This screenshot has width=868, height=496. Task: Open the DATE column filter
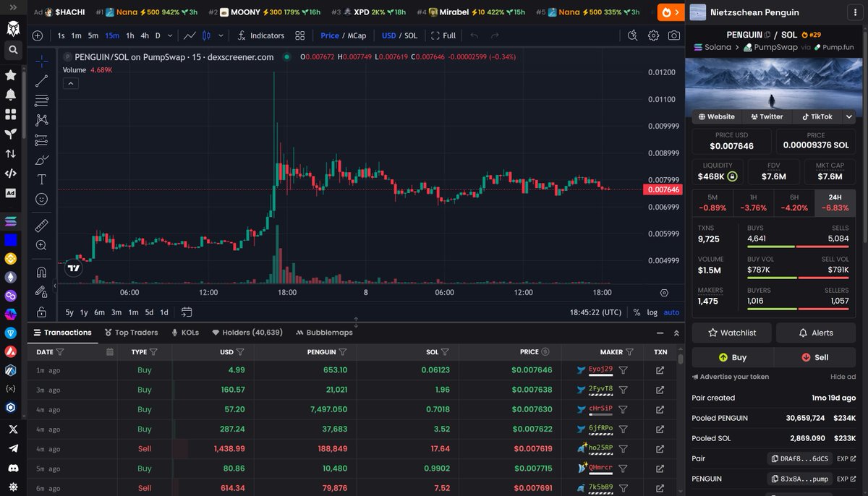point(60,352)
